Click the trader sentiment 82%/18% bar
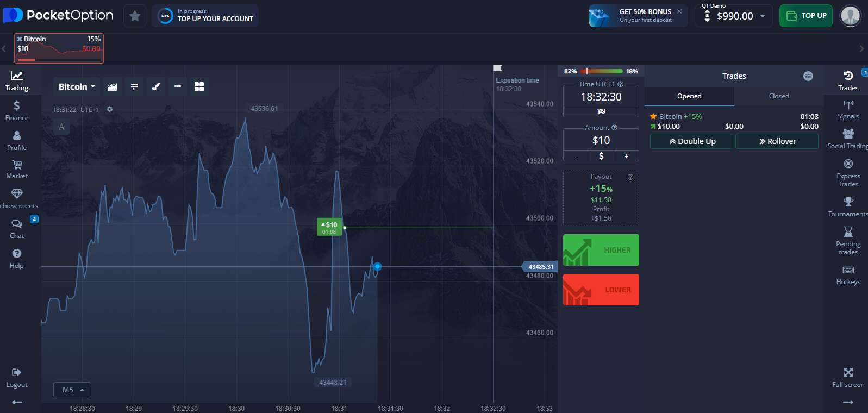 tap(601, 71)
